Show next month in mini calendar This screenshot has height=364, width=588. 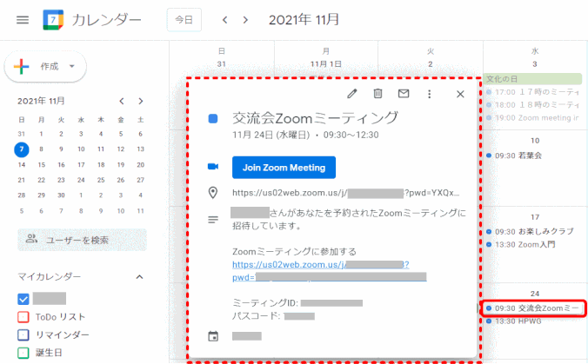(141, 101)
